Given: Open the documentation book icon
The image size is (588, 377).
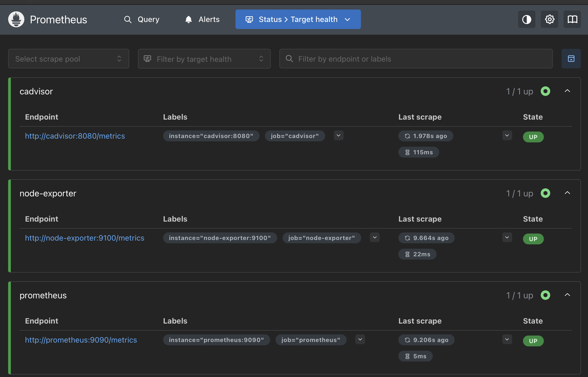Looking at the screenshot, I should pyautogui.click(x=572, y=19).
